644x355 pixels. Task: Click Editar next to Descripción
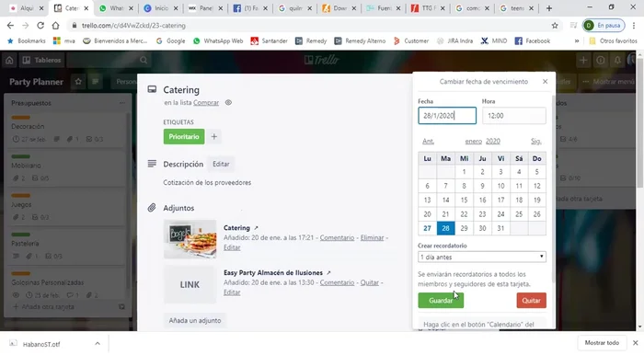coord(221,164)
